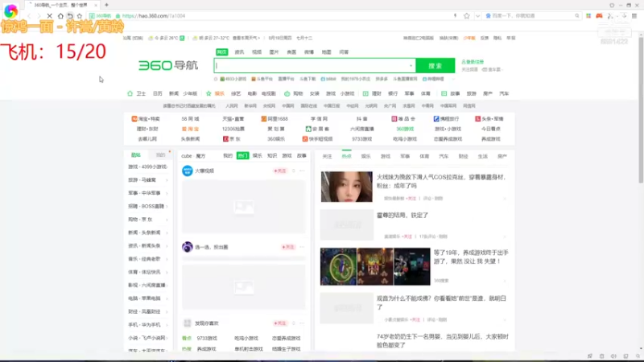The image size is (644, 362).
Task: Open the 京东 site link
Action: coord(232,139)
